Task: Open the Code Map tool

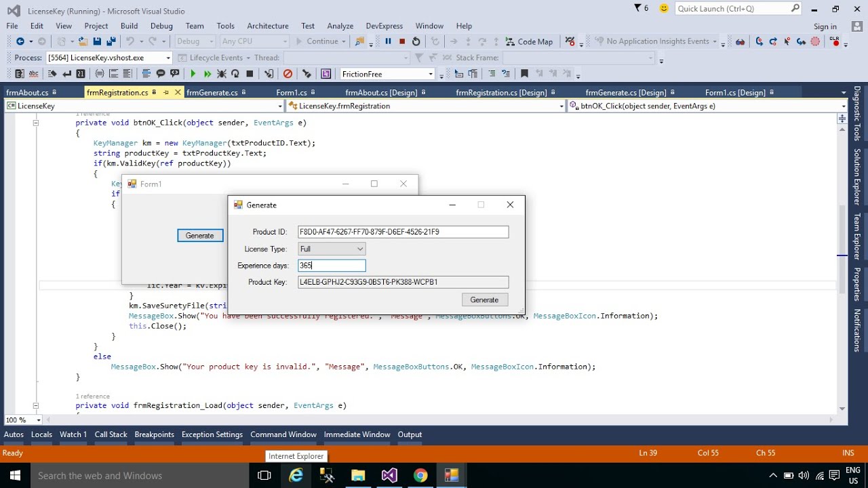Action: pos(529,41)
